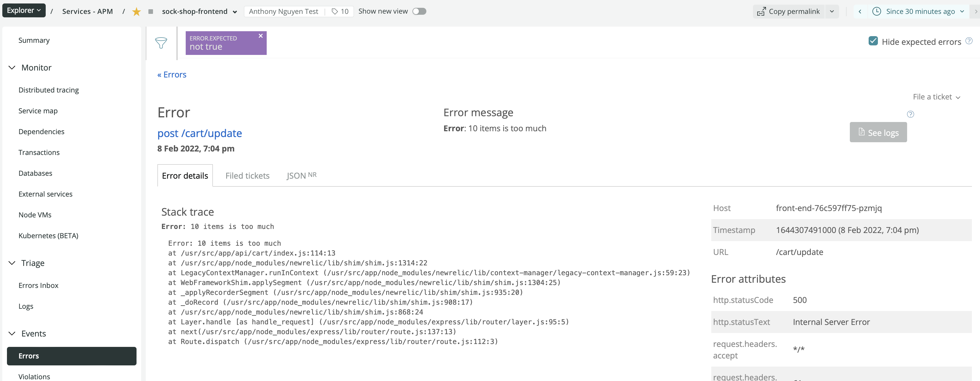Click the gold favorite star icon

136,12
